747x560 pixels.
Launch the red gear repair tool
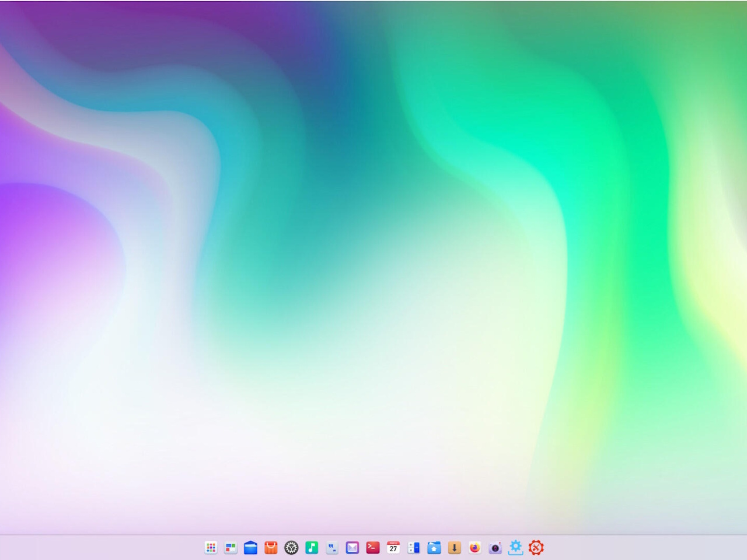[536, 548]
